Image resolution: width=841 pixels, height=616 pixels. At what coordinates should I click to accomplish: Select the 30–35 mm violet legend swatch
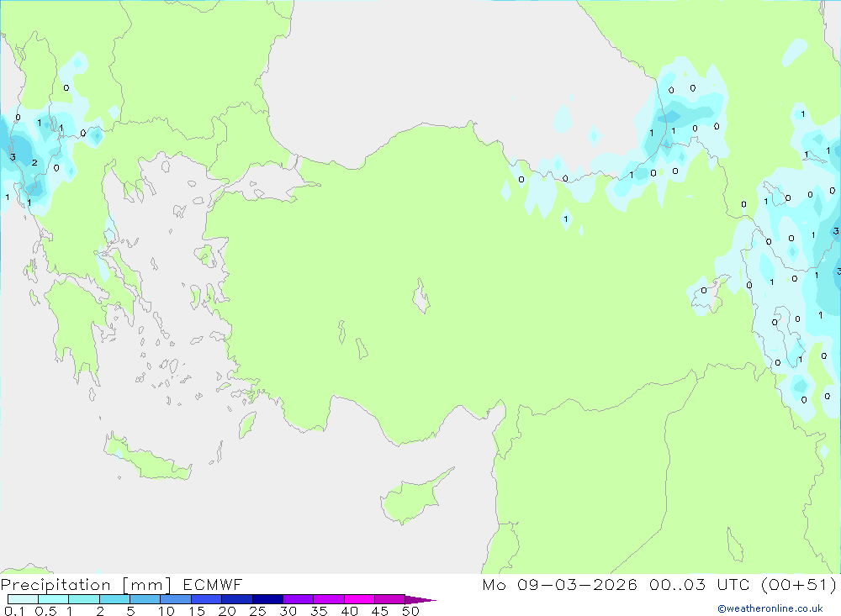299,599
